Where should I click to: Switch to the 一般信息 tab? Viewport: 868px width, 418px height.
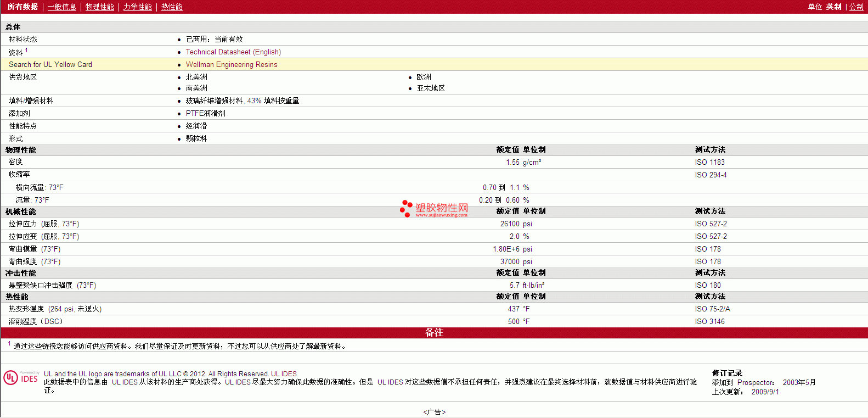(61, 7)
